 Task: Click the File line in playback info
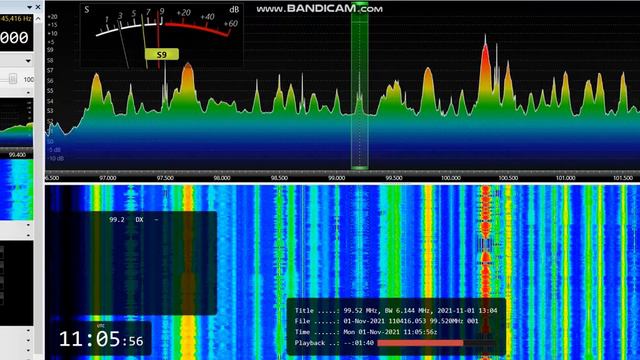tap(387, 321)
